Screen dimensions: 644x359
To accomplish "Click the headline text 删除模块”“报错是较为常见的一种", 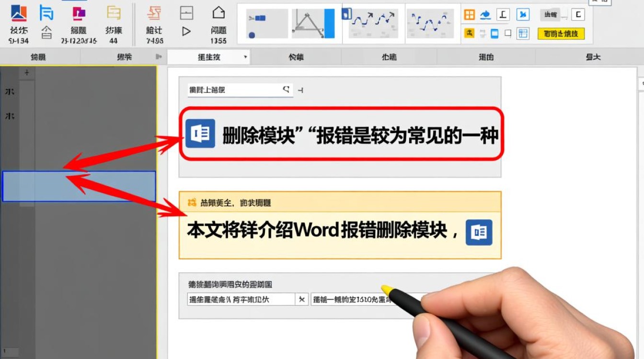I will pyautogui.click(x=361, y=136).
